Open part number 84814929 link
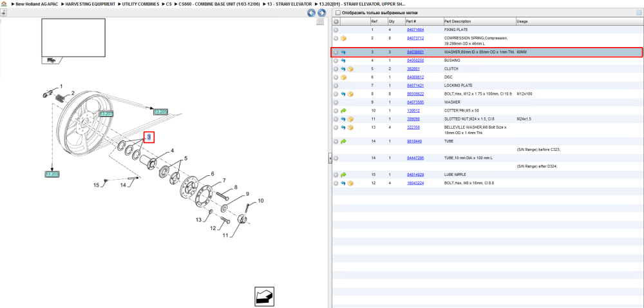 (x=415, y=175)
